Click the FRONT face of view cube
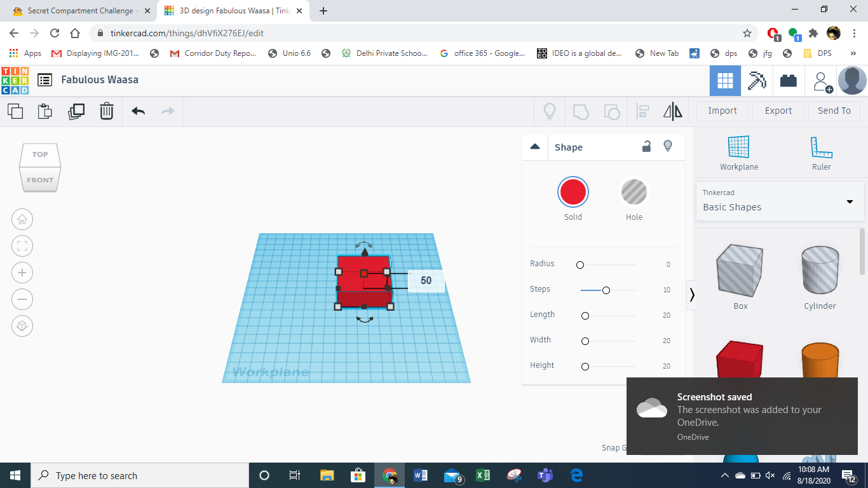This screenshot has width=868, height=488. [x=40, y=180]
